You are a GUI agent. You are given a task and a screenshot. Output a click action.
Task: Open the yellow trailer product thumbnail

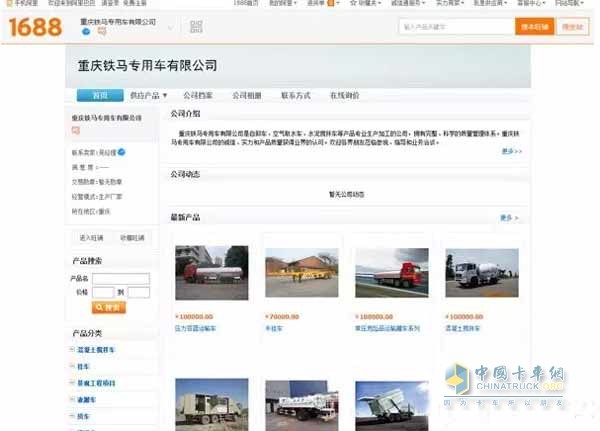click(x=302, y=273)
